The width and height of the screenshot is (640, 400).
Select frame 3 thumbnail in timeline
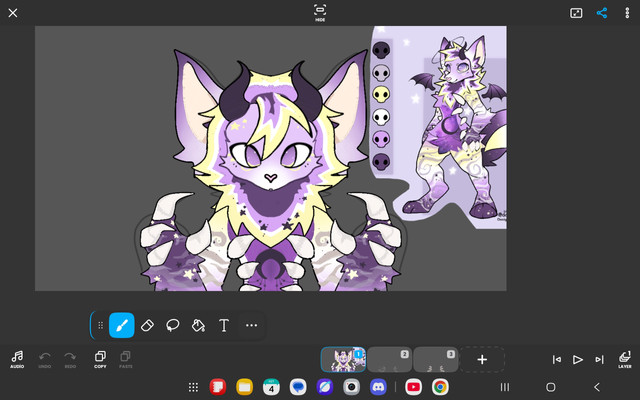pyautogui.click(x=436, y=360)
